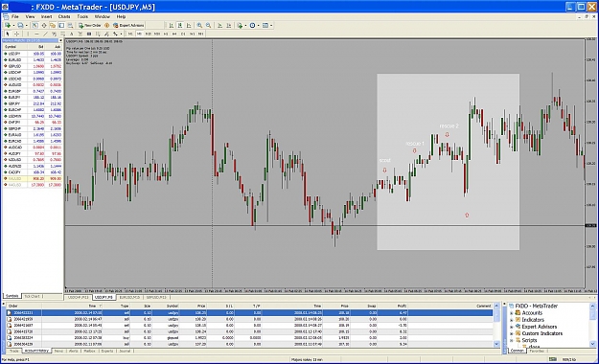Close the Market Watch panel
This screenshot has height=364, width=599.
click(60, 40)
